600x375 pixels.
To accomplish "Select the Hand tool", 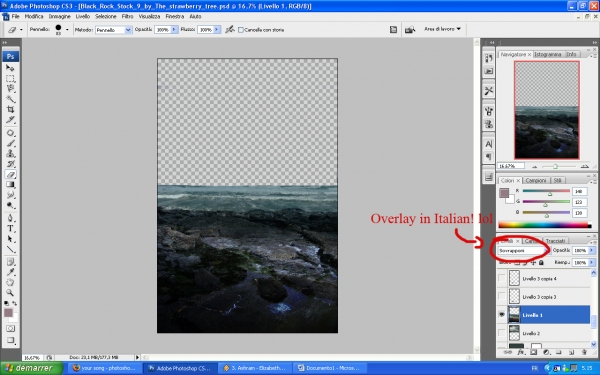I will pos(10,282).
